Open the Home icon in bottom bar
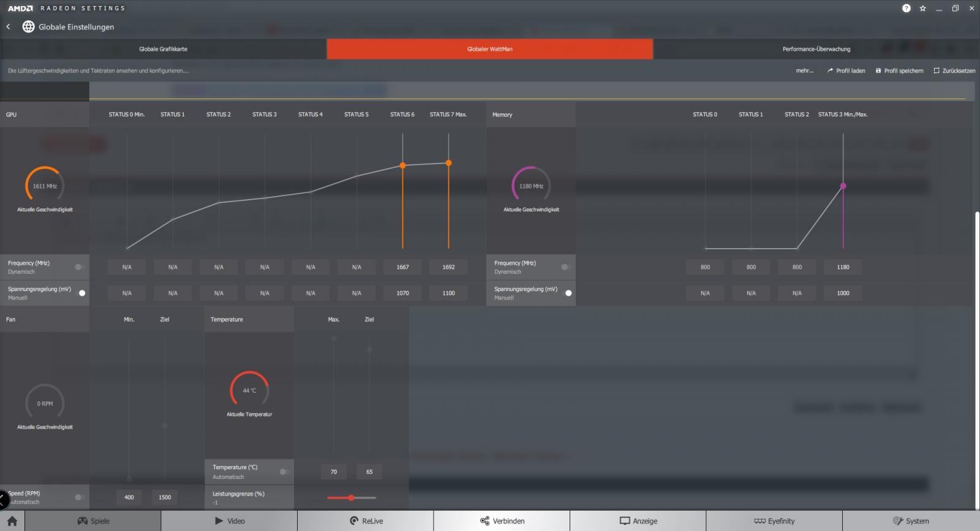 click(x=12, y=521)
